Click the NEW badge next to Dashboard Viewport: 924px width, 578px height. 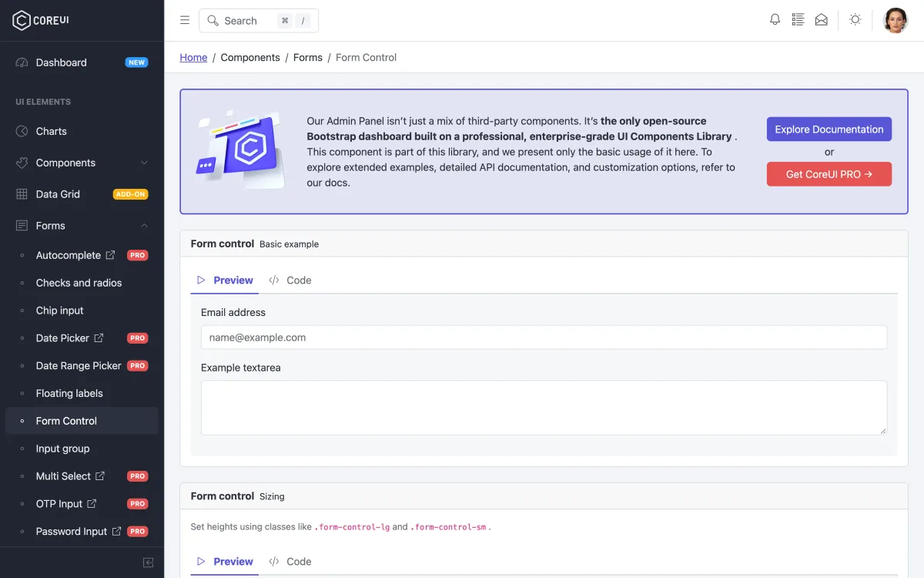click(137, 62)
